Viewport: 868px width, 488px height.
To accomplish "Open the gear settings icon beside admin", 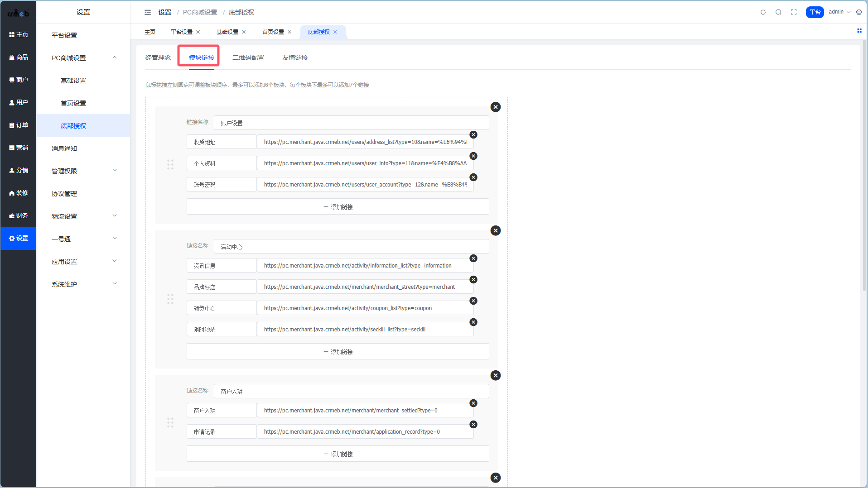I will pos(859,12).
